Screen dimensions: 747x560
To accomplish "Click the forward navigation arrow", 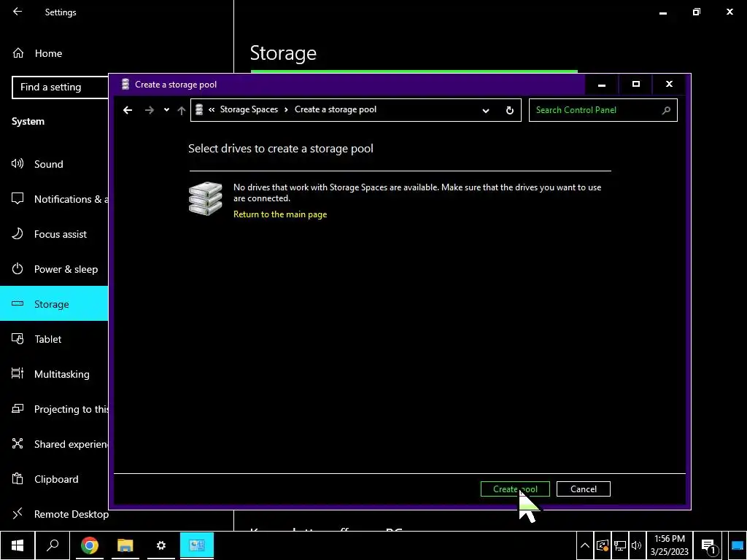I will (149, 110).
